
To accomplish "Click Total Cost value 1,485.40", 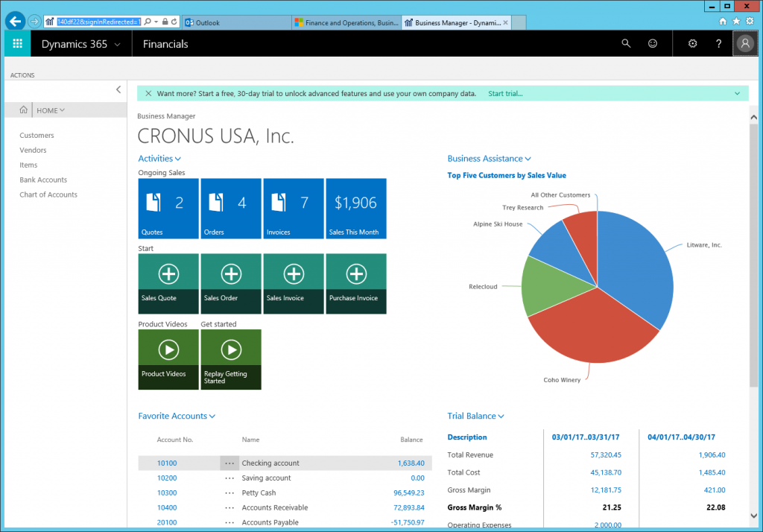I will click(712, 472).
